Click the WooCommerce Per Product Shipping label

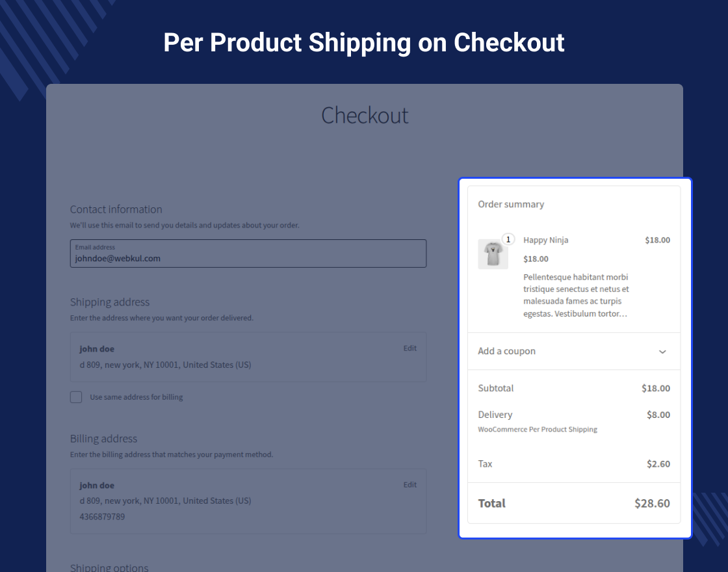click(537, 430)
